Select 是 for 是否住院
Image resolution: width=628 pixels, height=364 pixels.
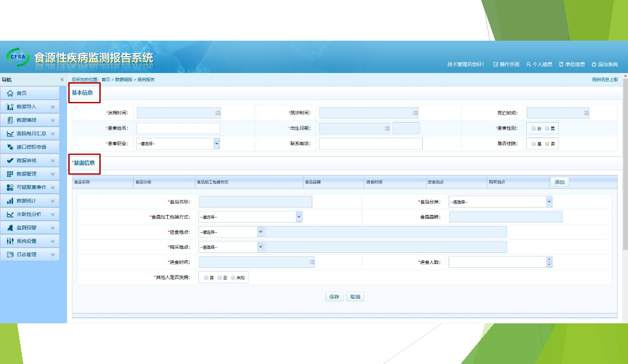(x=534, y=144)
